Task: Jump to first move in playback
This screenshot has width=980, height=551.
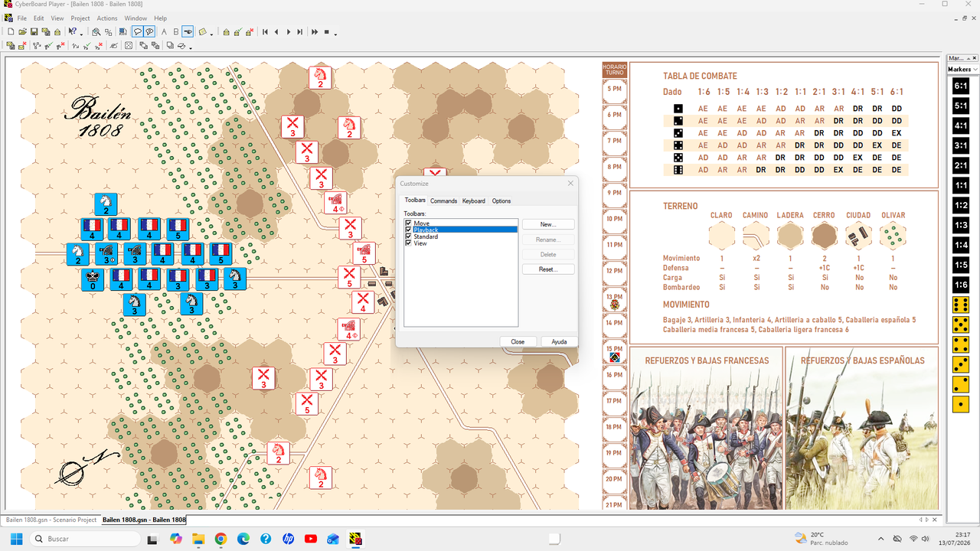Action: pyautogui.click(x=265, y=31)
